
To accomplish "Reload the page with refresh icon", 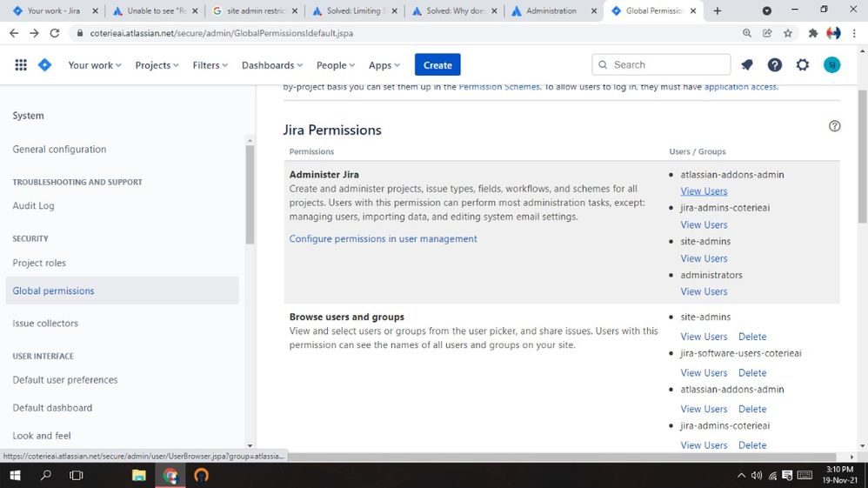I will tap(54, 33).
